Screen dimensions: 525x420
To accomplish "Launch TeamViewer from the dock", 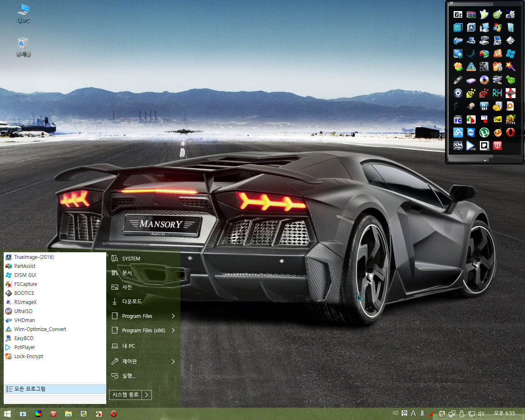I will click(471, 132).
